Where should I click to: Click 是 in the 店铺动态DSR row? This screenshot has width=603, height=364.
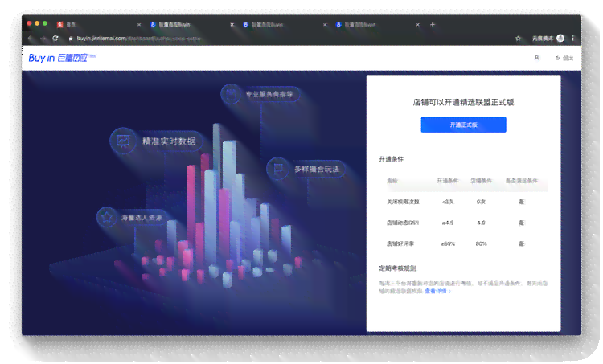pyautogui.click(x=522, y=223)
